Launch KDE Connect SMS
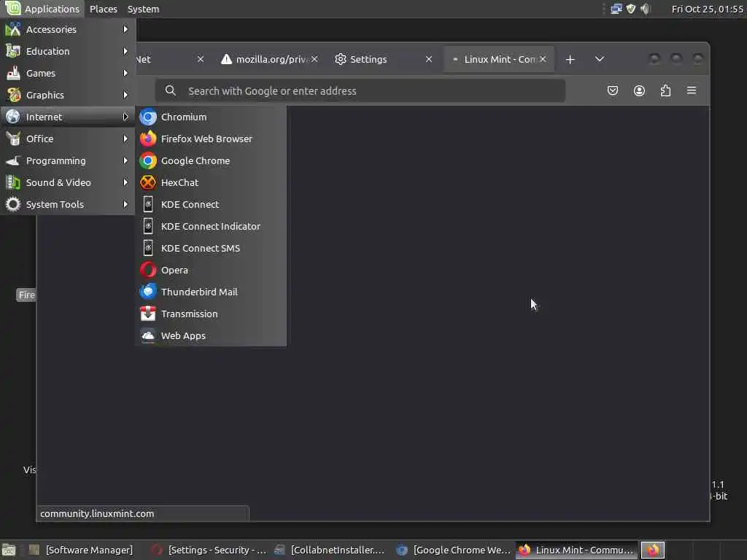This screenshot has height=560, width=747. tap(211, 248)
